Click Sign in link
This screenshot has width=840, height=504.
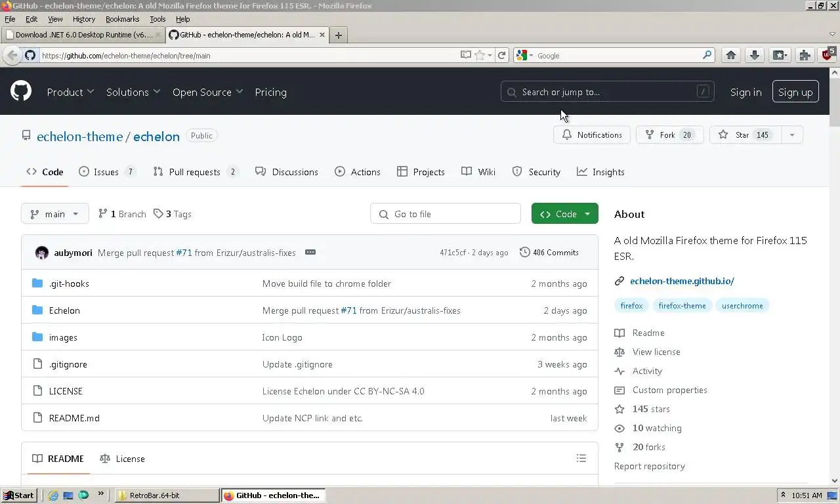pyautogui.click(x=745, y=92)
